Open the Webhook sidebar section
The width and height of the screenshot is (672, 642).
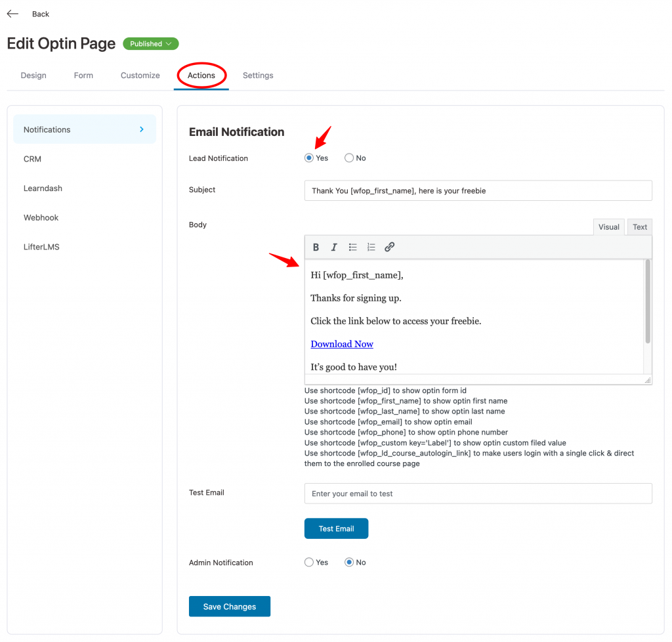[41, 218]
